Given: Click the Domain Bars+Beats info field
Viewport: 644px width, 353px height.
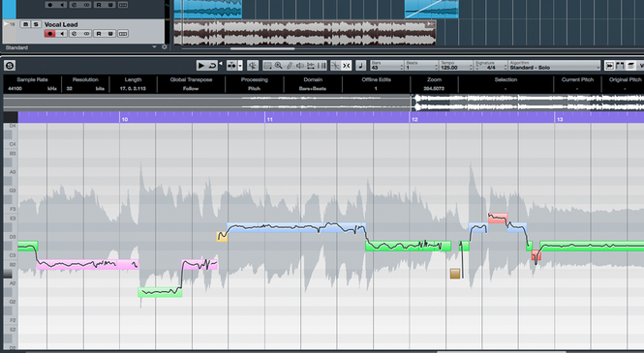Looking at the screenshot, I should coord(313,84).
